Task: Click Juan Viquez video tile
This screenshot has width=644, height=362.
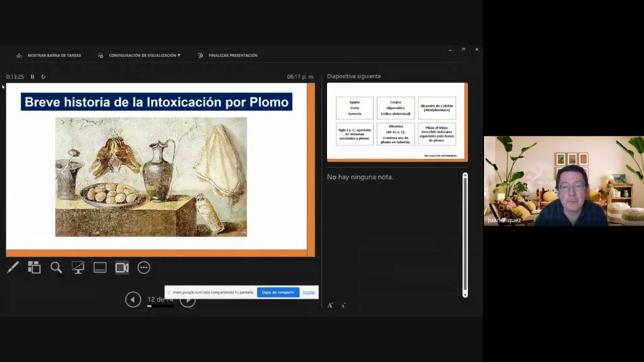Action: tap(564, 181)
